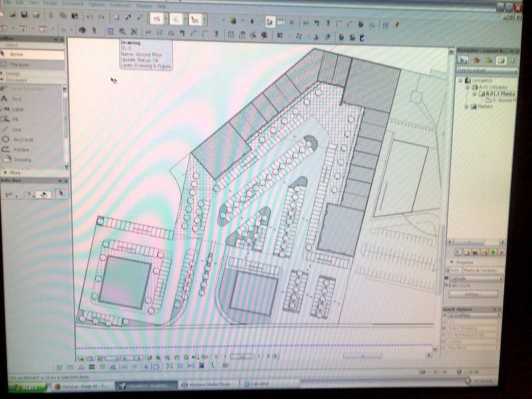This screenshot has width=532, height=399.
Task: Click the red delete icon in Navigator
Action: (x=501, y=252)
